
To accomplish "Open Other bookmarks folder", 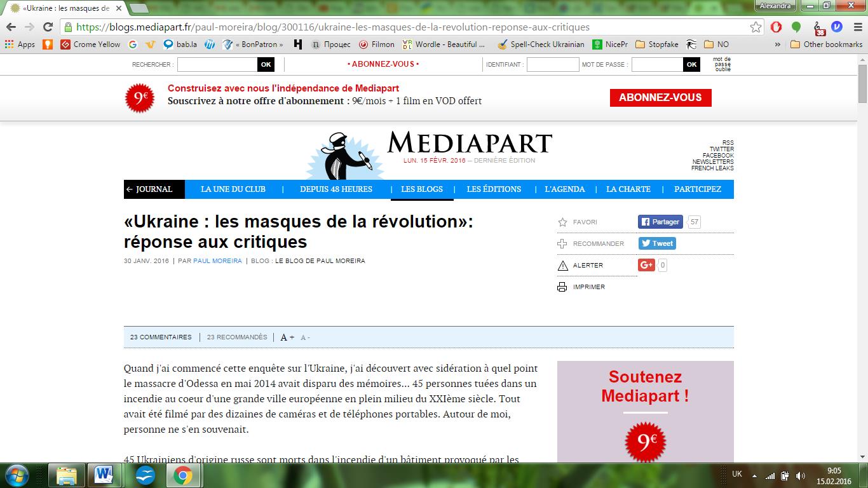I will pos(826,44).
